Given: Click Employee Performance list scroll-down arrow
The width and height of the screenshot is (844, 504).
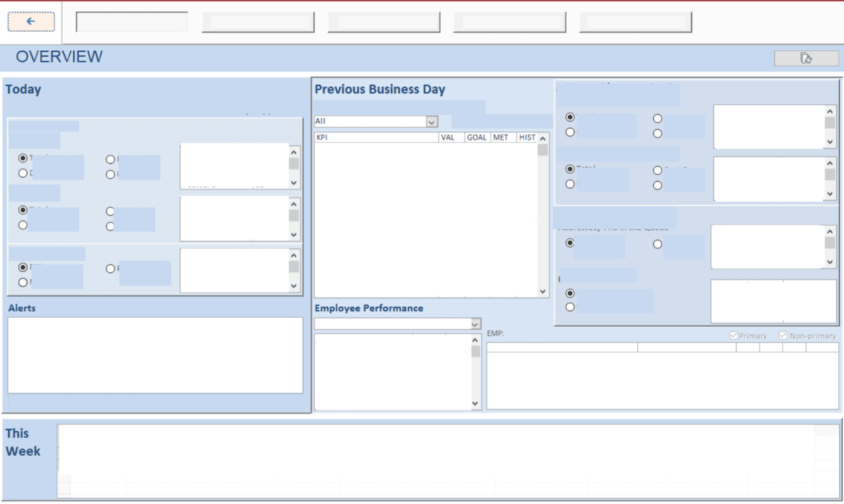Looking at the screenshot, I should tap(475, 404).
